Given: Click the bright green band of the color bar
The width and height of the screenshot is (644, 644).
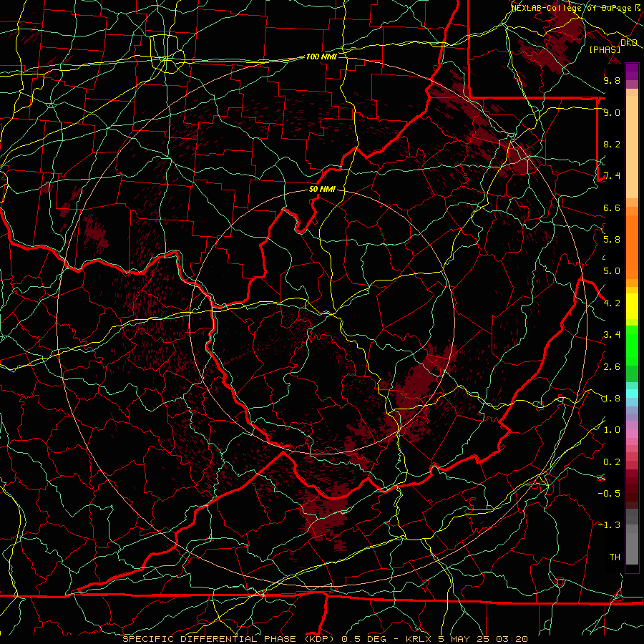Looking at the screenshot, I should 632,345.
